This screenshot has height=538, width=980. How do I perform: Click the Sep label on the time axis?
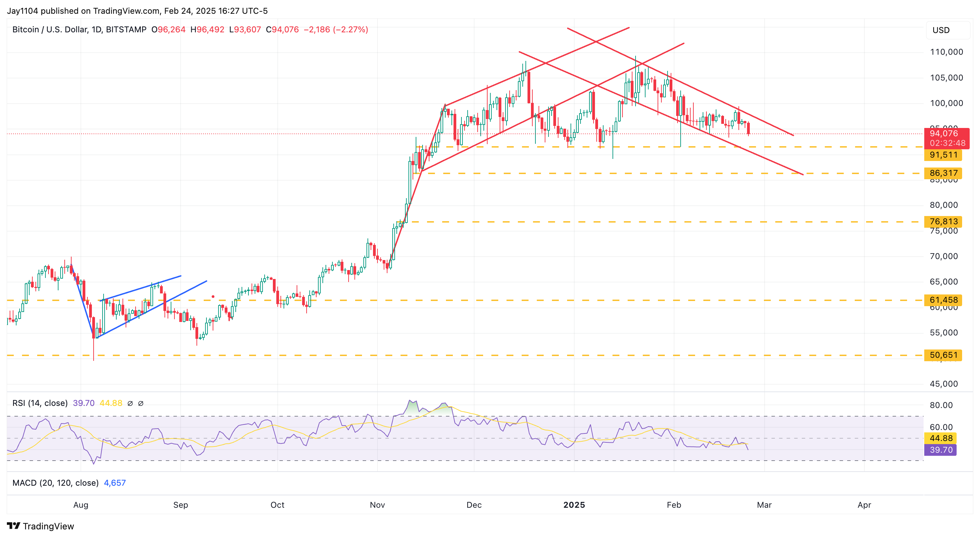point(181,505)
